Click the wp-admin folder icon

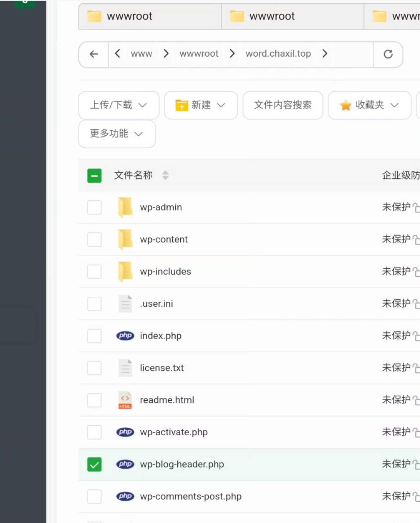(125, 207)
